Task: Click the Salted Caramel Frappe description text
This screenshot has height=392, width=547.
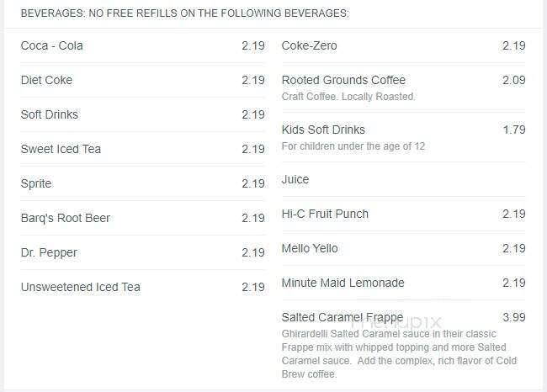Action: (x=399, y=354)
